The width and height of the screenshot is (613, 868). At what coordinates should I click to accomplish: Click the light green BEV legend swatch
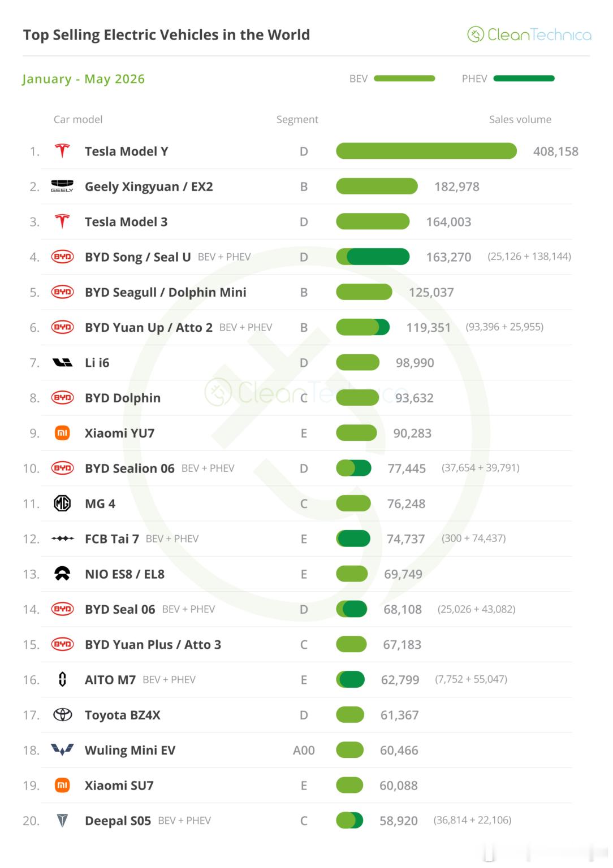404,79
